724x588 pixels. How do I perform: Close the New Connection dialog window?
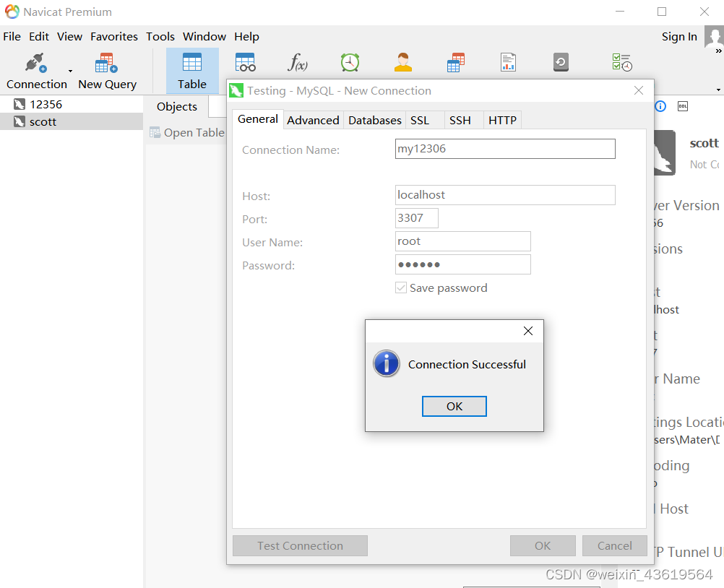[639, 90]
